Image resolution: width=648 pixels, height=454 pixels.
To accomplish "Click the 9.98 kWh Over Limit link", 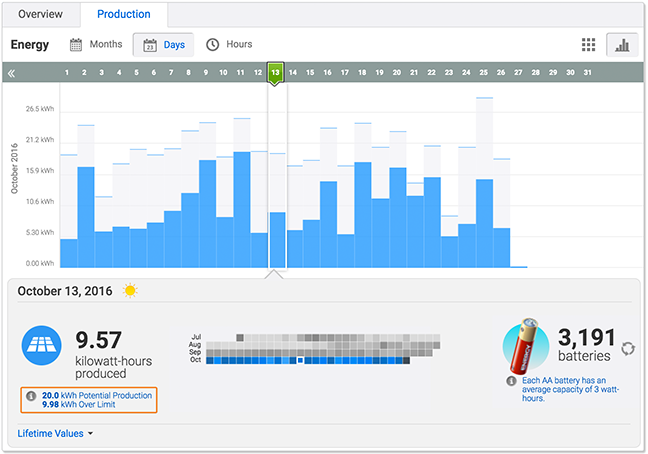I will (x=79, y=404).
